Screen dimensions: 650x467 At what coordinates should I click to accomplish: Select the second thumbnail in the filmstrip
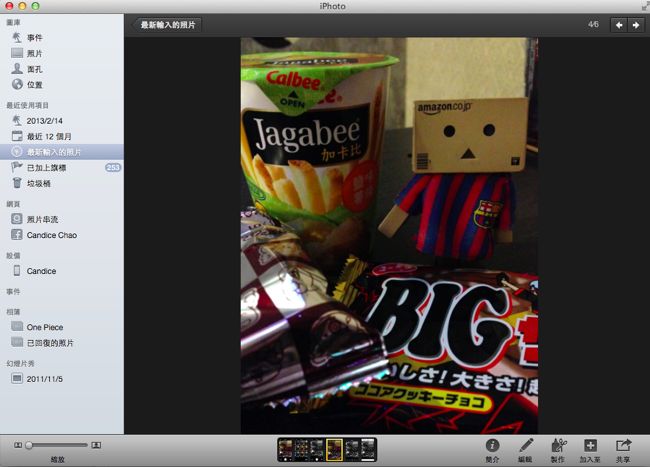coord(301,450)
